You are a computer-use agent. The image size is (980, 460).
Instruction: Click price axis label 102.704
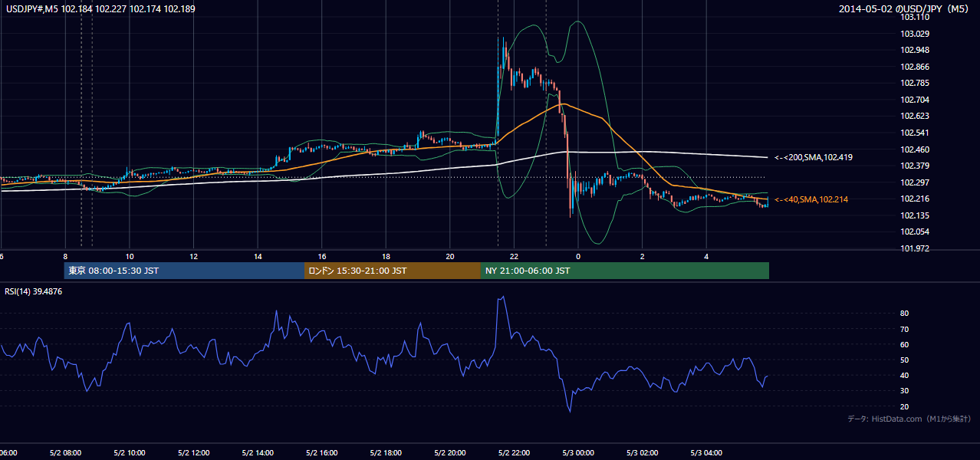tap(914, 100)
